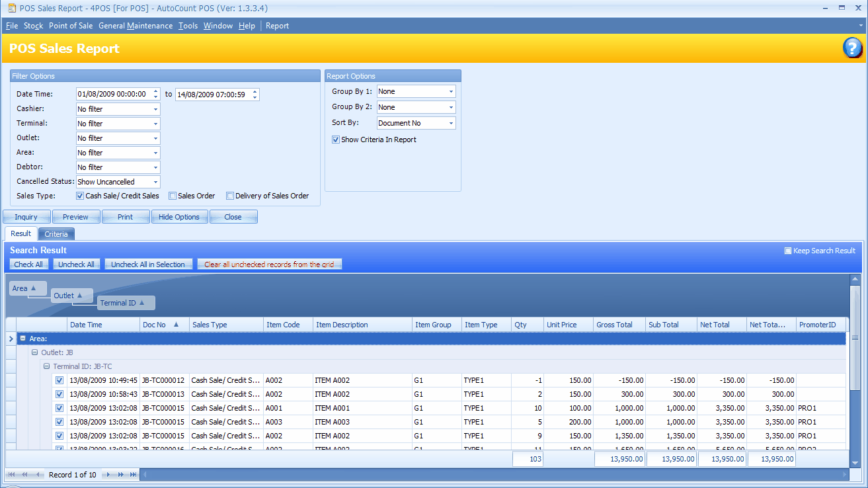
Task: Open the Report menu
Action: tap(278, 26)
